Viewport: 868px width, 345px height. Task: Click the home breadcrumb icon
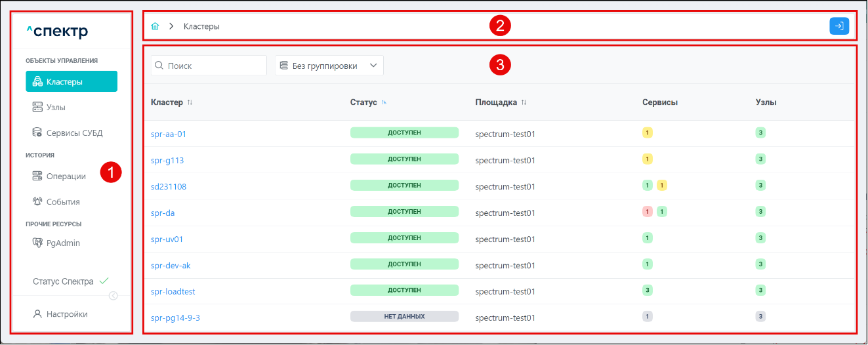coord(155,26)
